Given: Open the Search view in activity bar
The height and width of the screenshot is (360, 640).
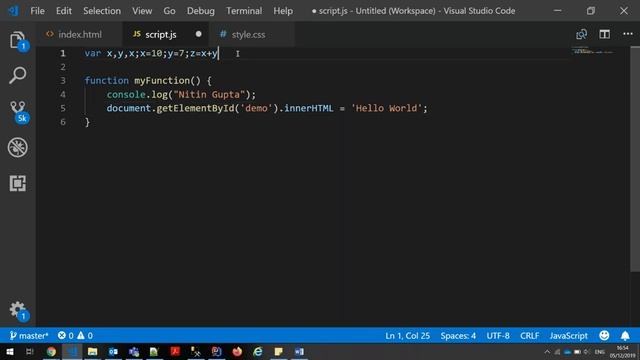Looking at the screenshot, I should click(18, 75).
